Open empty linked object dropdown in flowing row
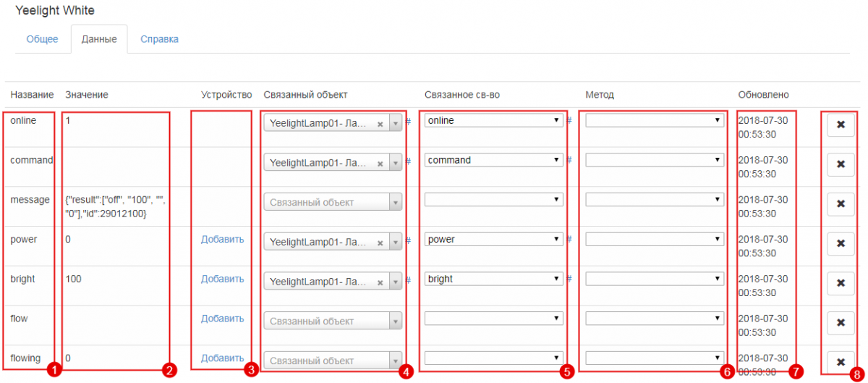 (333, 361)
